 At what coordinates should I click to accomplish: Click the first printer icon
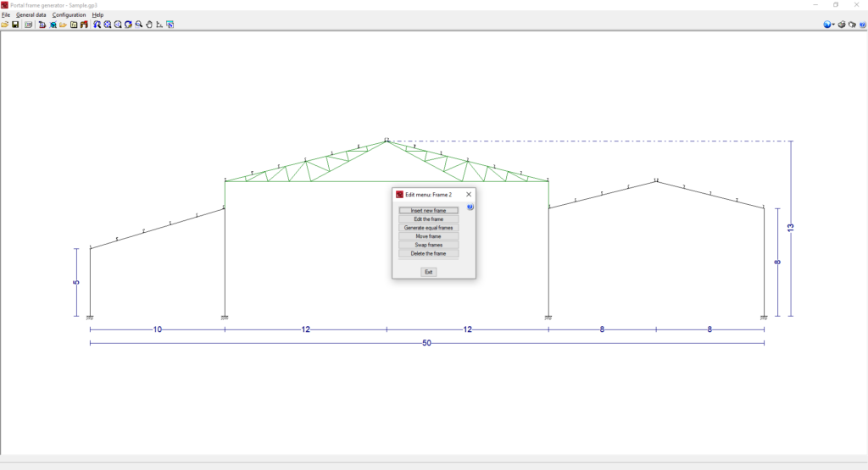pos(842,25)
